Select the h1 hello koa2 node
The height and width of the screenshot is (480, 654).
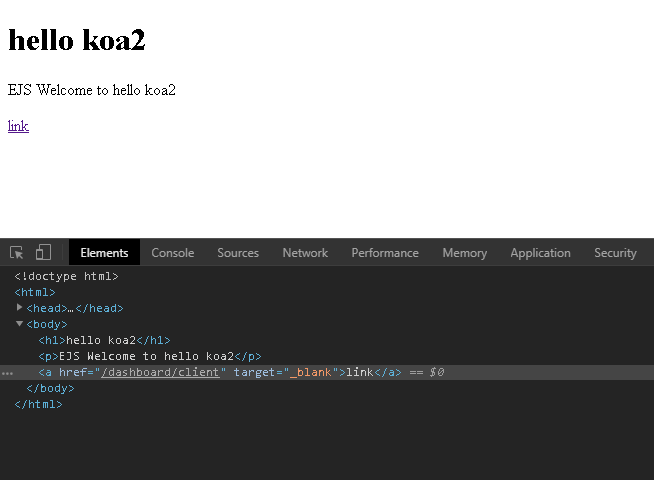[x=104, y=340]
